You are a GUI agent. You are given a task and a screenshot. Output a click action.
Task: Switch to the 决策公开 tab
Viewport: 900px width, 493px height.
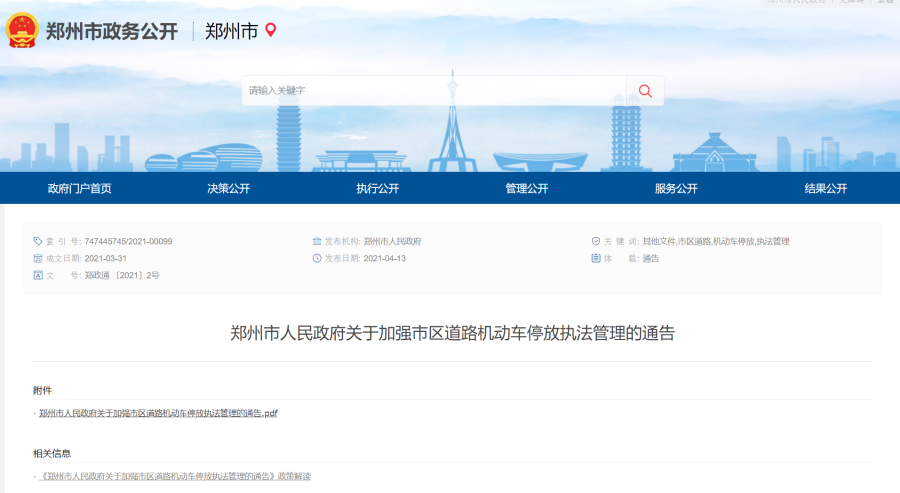(x=229, y=188)
